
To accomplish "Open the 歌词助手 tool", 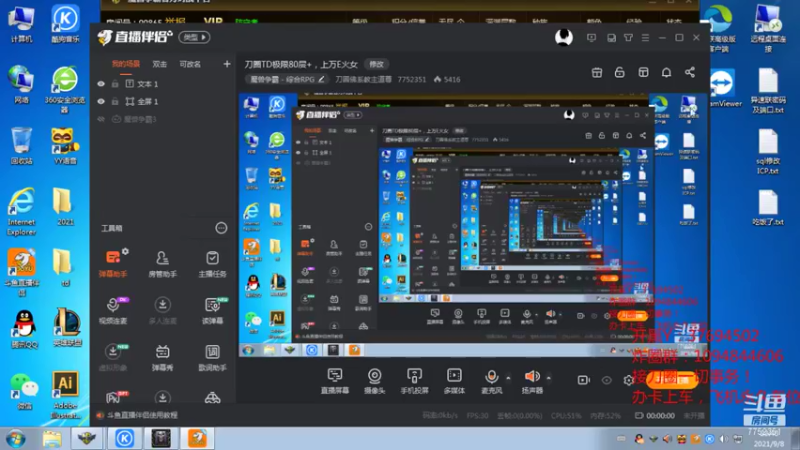I will click(212, 357).
